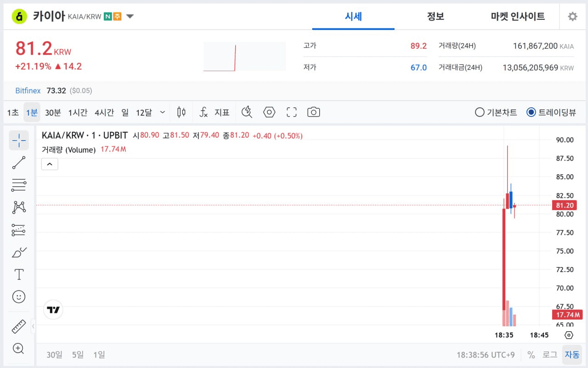Switch to the 정보 tab
This screenshot has width=588, height=368.
coord(435,17)
